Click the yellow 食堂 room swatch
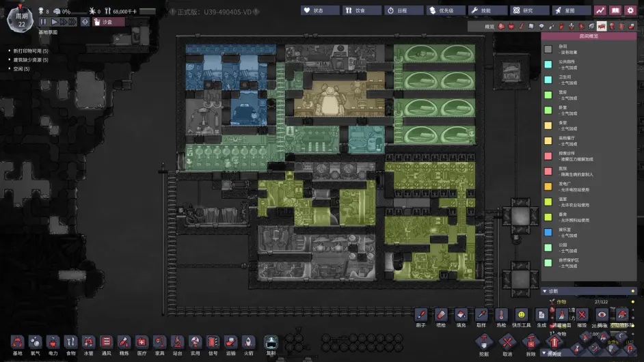The image size is (644, 362). [548, 126]
